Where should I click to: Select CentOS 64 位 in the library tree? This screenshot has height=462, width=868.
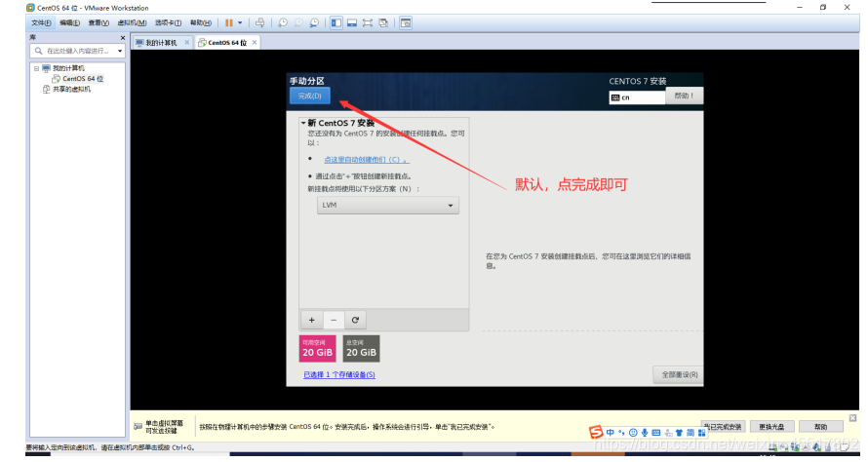pos(83,79)
